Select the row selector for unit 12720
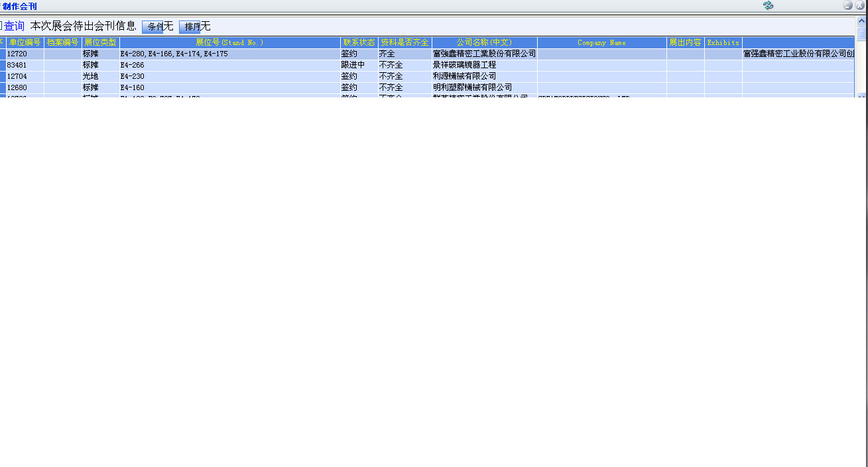Image resolution: width=868 pixels, height=467 pixels. 3,54
